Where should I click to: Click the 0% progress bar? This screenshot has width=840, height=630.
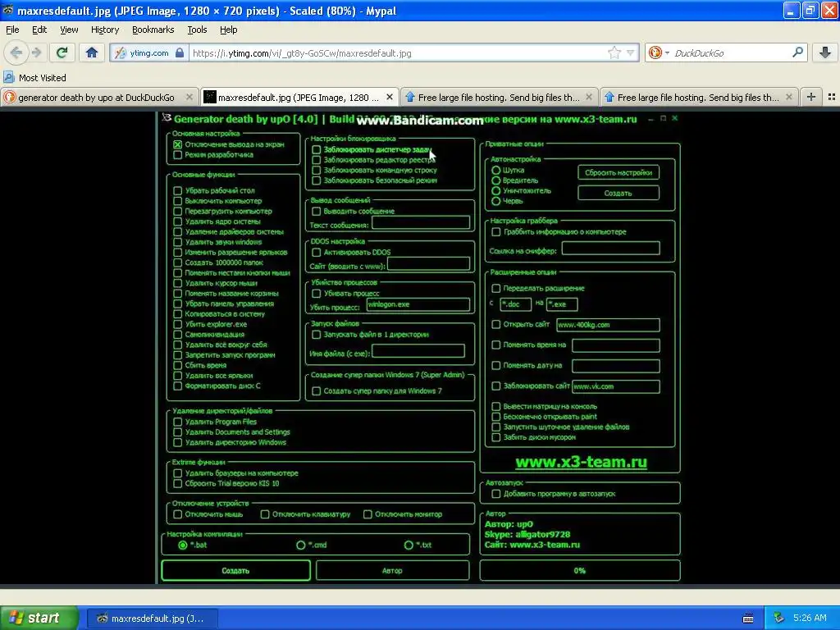coord(580,571)
